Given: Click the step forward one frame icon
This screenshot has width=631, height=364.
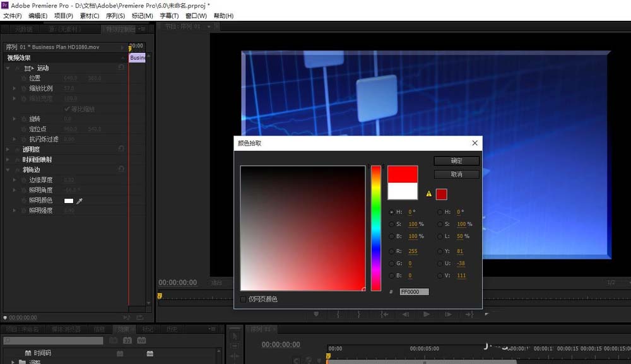Looking at the screenshot, I should point(449,314).
